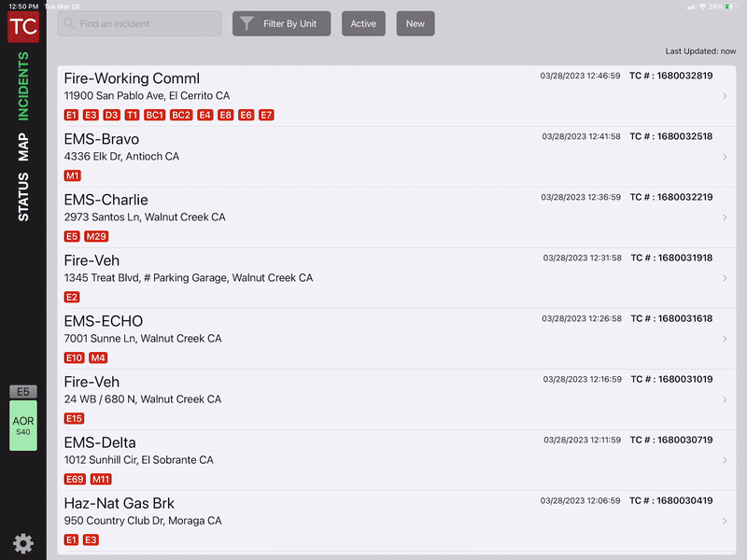
Task: Switch to the Map tab
Action: coord(23,147)
